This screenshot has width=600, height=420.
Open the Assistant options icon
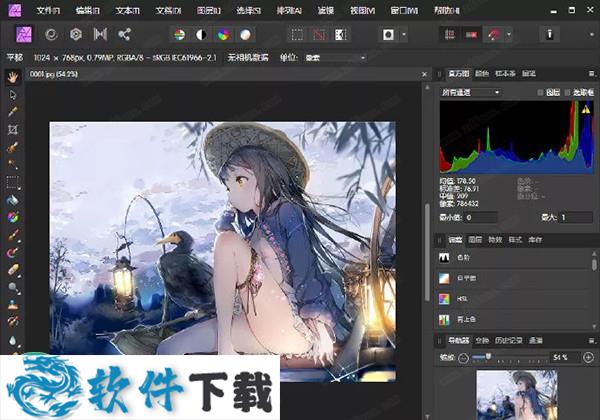point(549,34)
